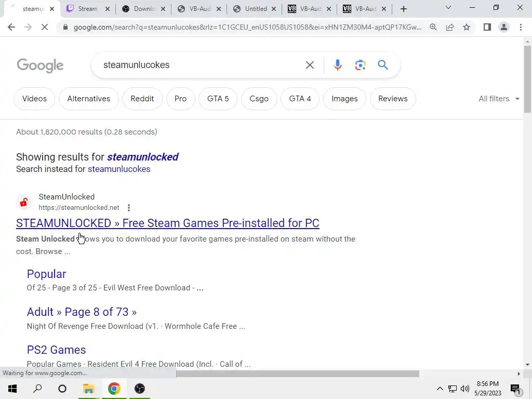Bookmark this page with the star
The height and width of the screenshot is (399, 532).
(x=467, y=27)
